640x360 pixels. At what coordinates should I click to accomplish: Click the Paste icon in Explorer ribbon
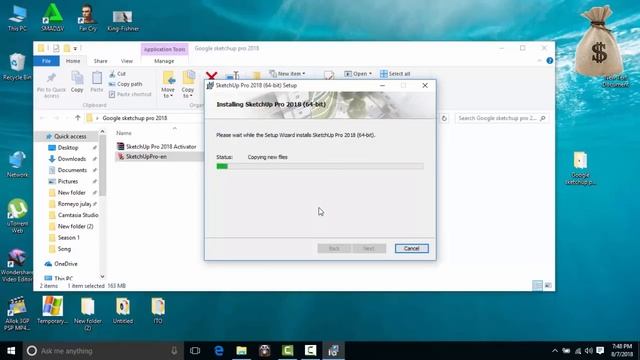pos(97,82)
